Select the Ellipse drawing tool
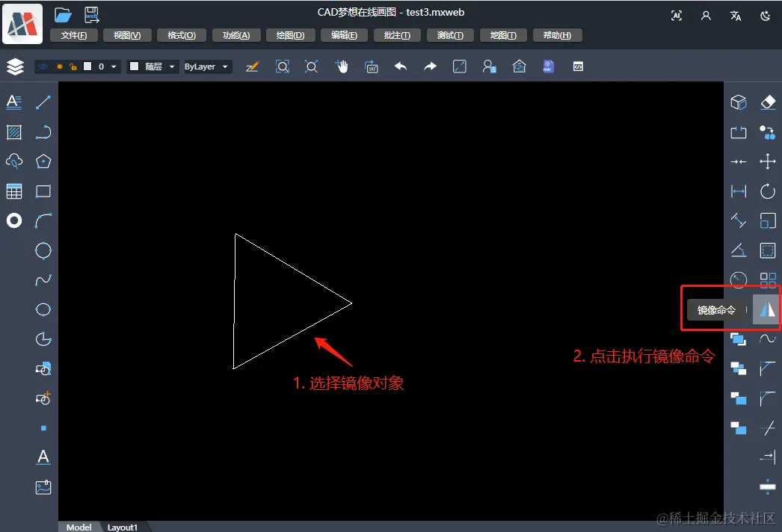This screenshot has height=532, width=782. [43, 309]
